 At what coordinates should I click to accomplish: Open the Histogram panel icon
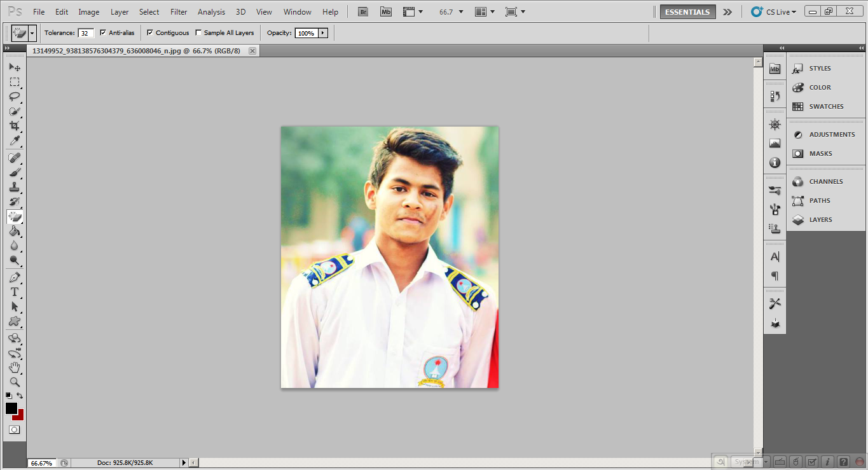click(775, 144)
